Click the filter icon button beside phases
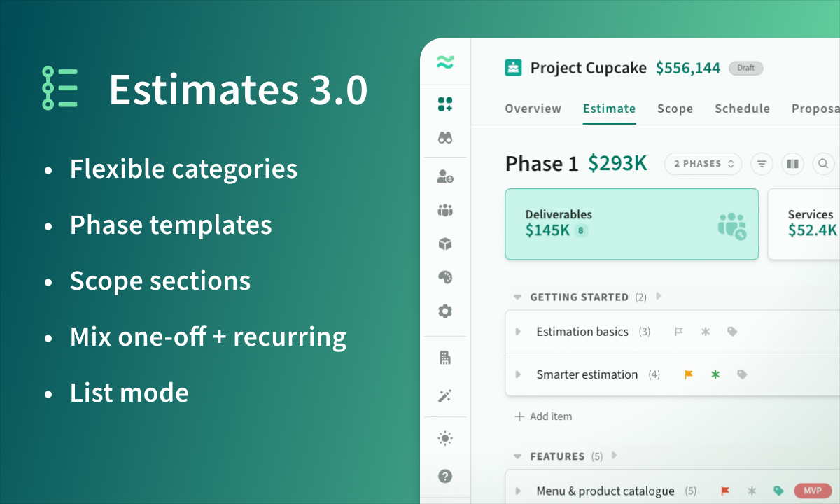 click(762, 164)
